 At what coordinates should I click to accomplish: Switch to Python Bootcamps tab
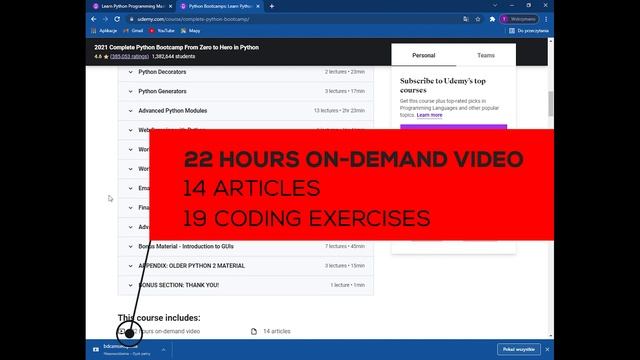tap(220, 6)
